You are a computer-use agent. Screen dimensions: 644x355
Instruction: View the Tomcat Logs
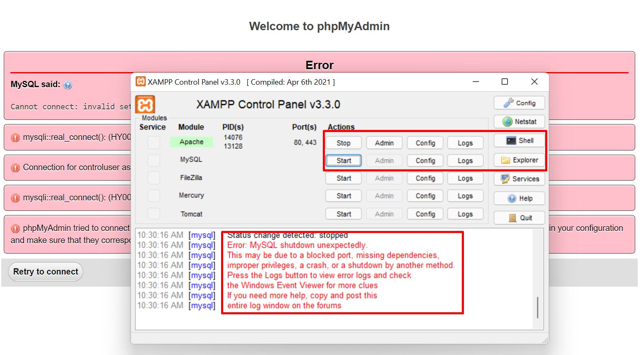(x=465, y=214)
